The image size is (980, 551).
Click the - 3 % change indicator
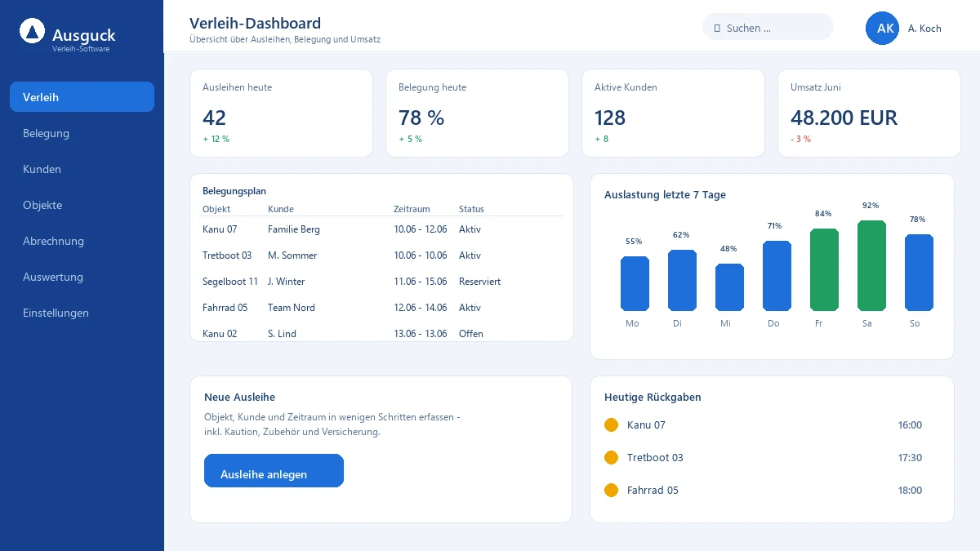pos(800,139)
